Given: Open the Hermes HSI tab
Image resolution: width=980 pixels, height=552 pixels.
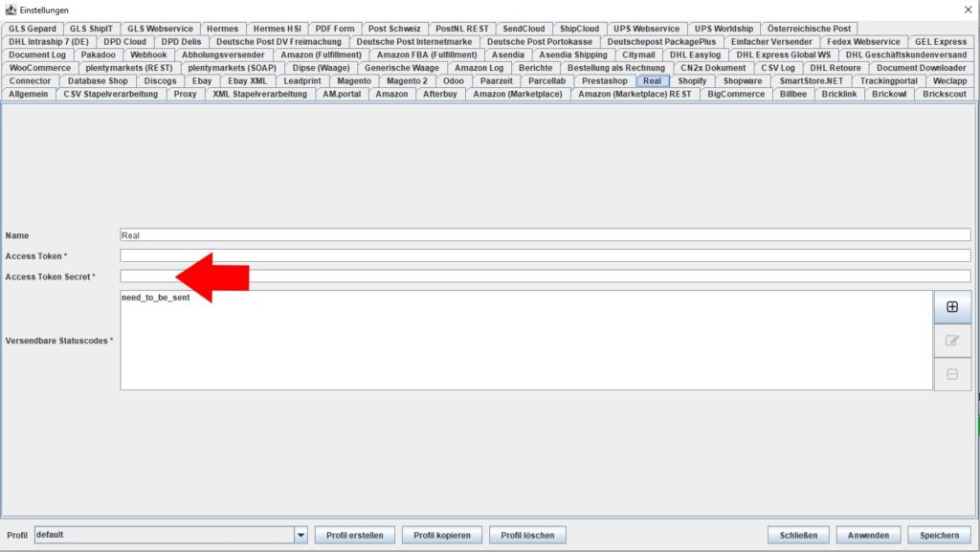Looking at the screenshot, I should (277, 28).
